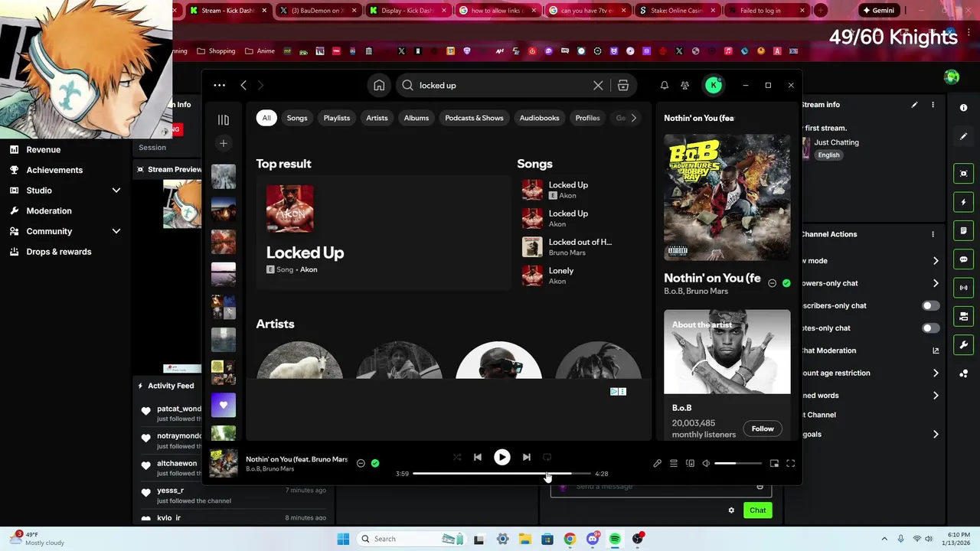Toggle repeat in Spotify player
The width and height of the screenshot is (980, 551).
point(547,457)
